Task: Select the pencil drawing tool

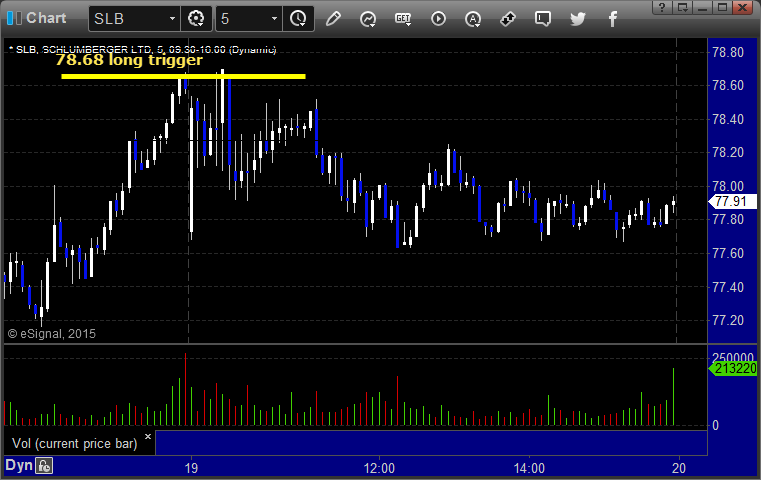Action: click(x=333, y=19)
